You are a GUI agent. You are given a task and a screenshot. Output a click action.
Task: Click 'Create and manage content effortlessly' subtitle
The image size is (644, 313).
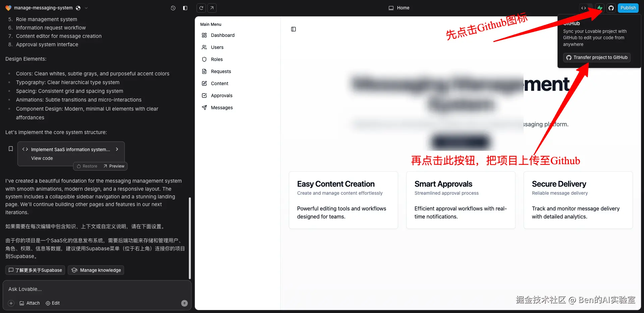point(340,193)
